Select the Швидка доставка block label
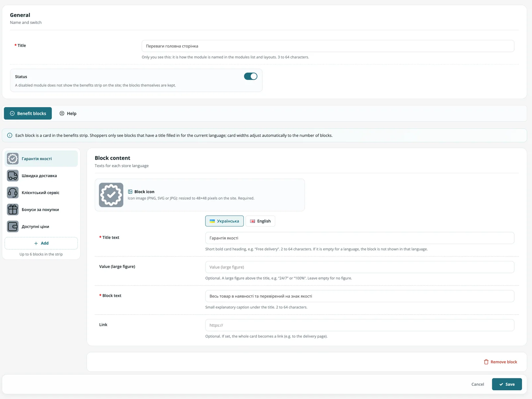 39,176
